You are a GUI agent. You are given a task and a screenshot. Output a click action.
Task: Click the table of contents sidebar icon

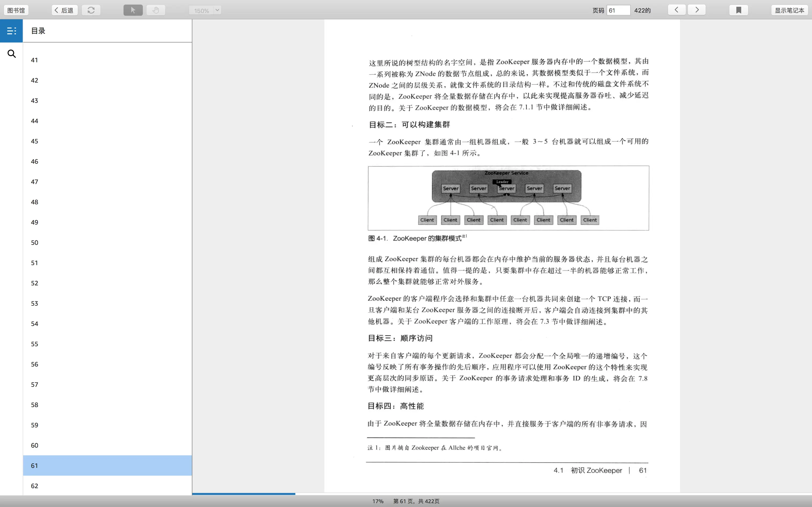pyautogui.click(x=11, y=31)
